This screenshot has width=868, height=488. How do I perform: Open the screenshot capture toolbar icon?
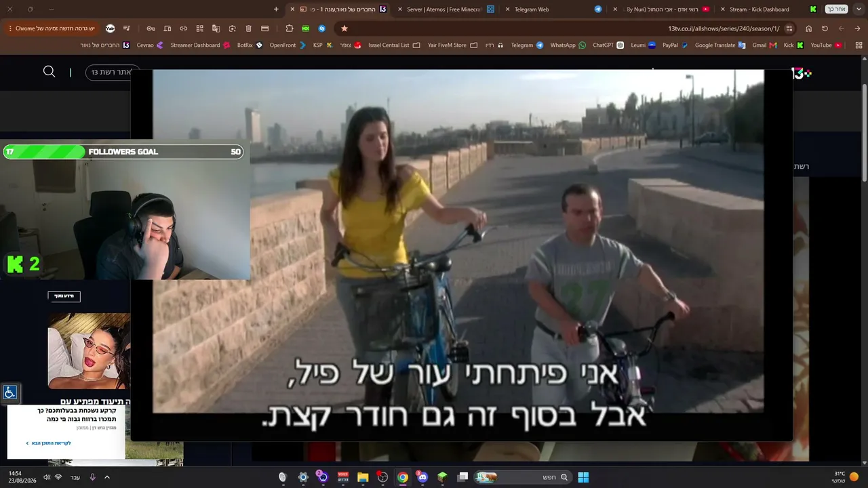click(232, 28)
